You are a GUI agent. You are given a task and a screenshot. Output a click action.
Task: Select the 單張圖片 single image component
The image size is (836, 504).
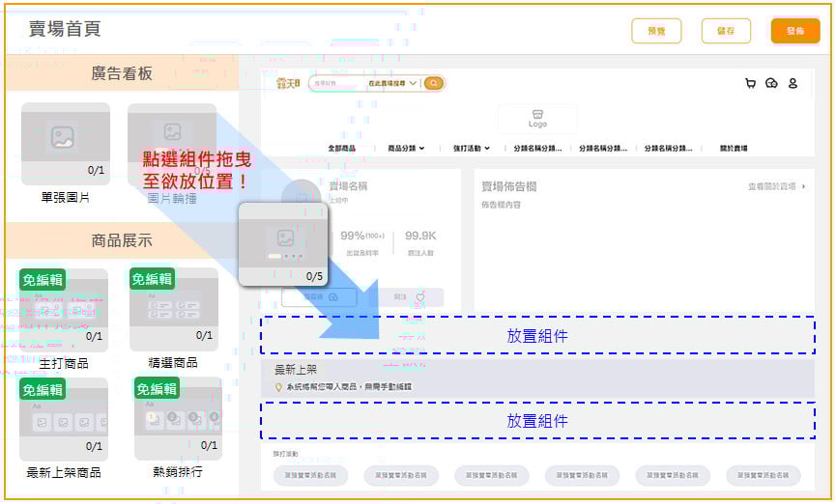(66, 144)
